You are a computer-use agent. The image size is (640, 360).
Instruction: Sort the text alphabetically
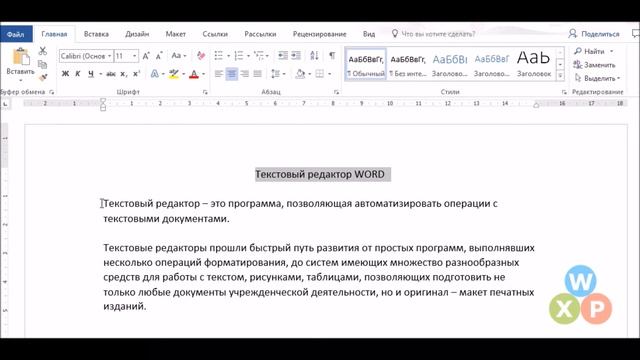(314, 56)
